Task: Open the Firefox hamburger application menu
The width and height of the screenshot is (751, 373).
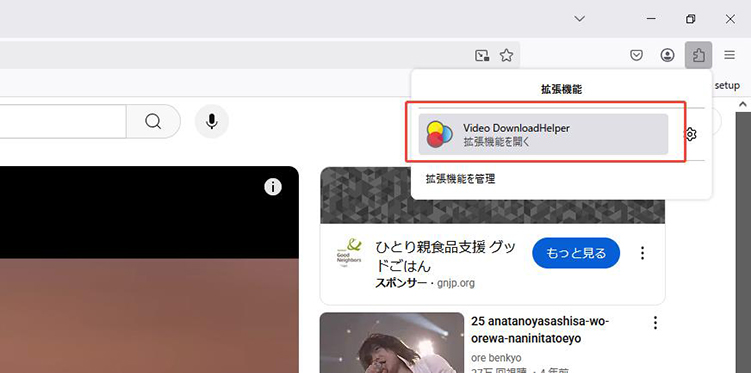Action: click(x=729, y=55)
